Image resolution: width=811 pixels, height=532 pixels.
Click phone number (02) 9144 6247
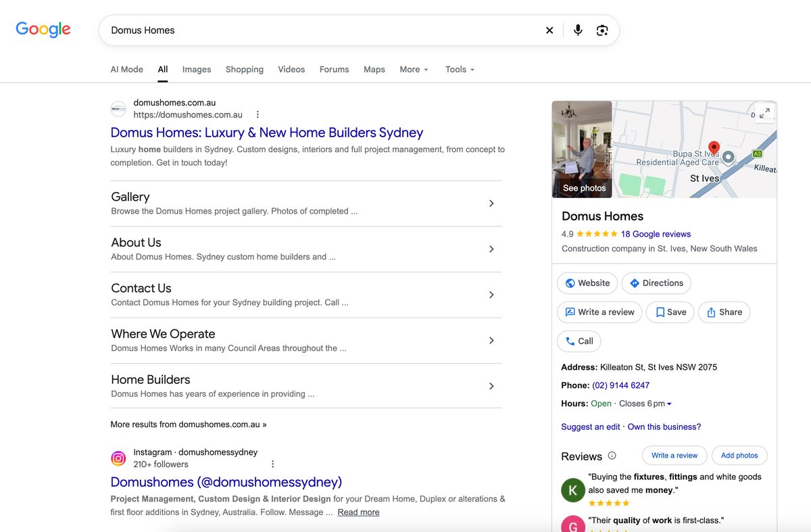620,385
